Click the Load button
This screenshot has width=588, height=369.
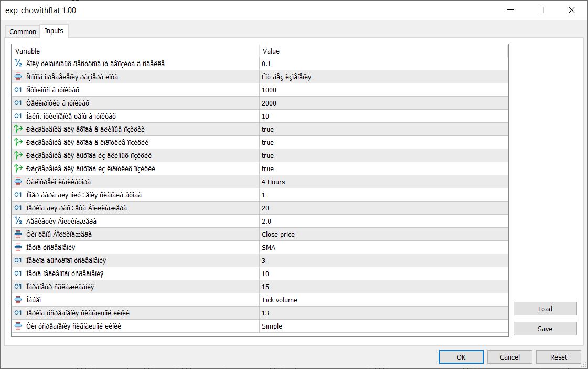pos(544,309)
